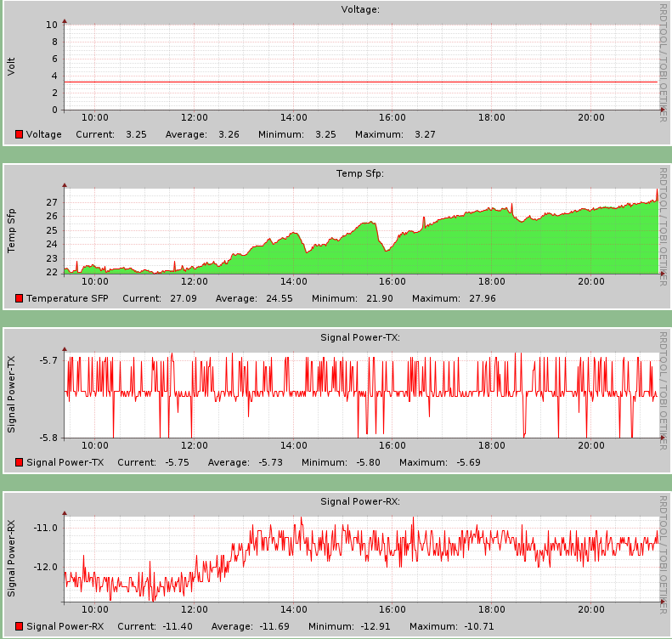Click the "Signal Power-TX:" graph title
The height and width of the screenshot is (639, 672).
click(360, 337)
